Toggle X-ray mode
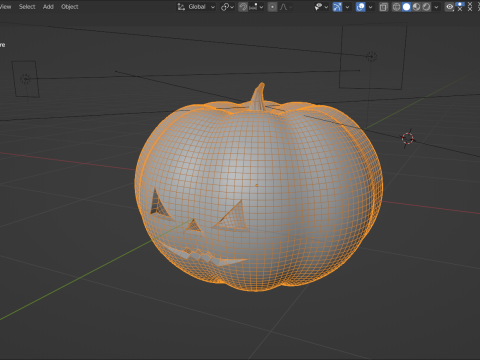The image size is (480, 360). click(x=384, y=7)
